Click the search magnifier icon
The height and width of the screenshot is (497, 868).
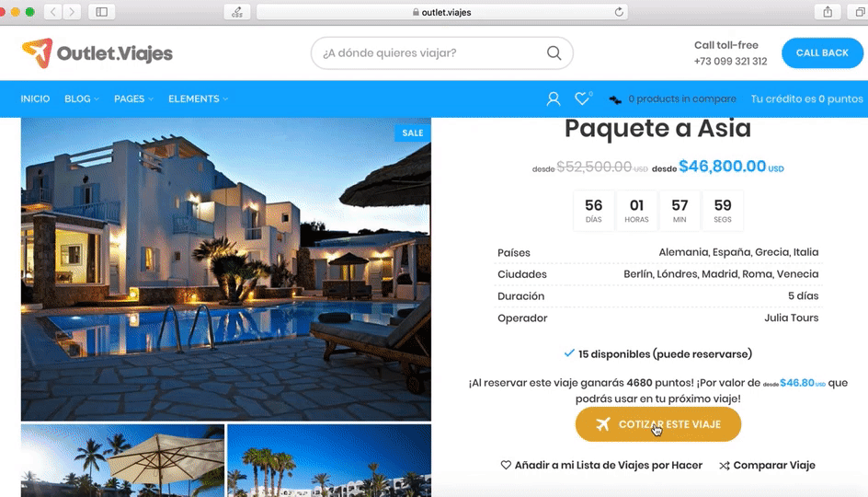tap(554, 52)
